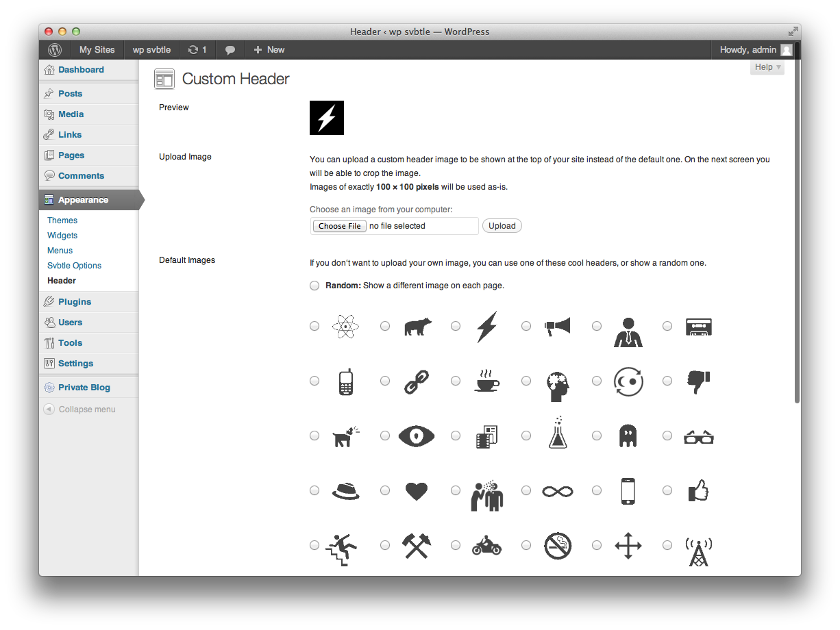Image resolution: width=840 pixels, height=630 pixels.
Task: Click the barking dog header image
Action: coord(346,436)
